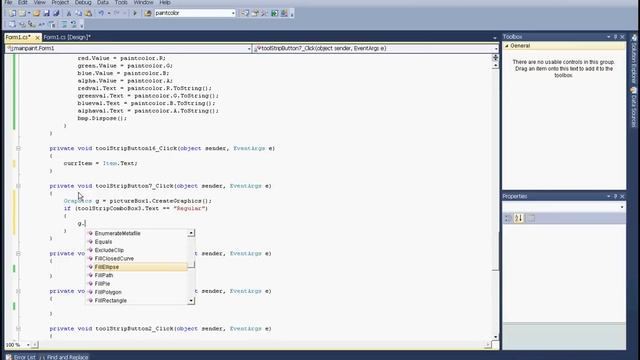Viewport: 640px width, 360px height.
Task: Open the Toolbox window position dropdown
Action: 609,37
